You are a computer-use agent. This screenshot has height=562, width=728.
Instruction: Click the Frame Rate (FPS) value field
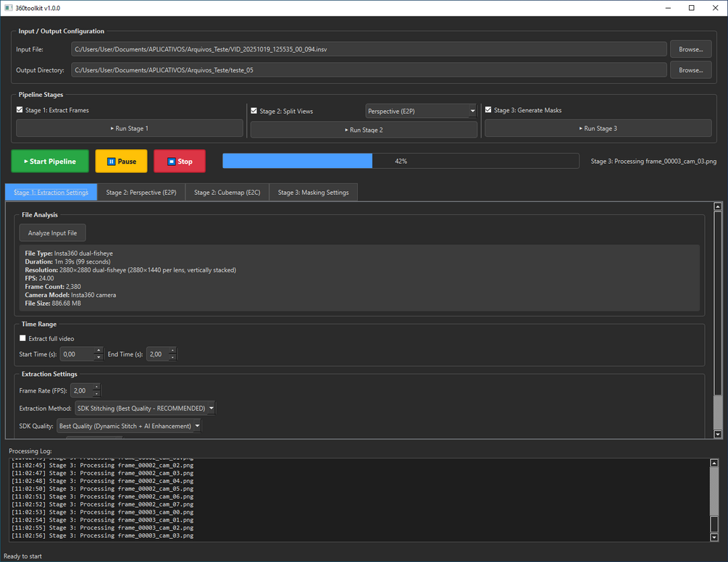click(82, 391)
